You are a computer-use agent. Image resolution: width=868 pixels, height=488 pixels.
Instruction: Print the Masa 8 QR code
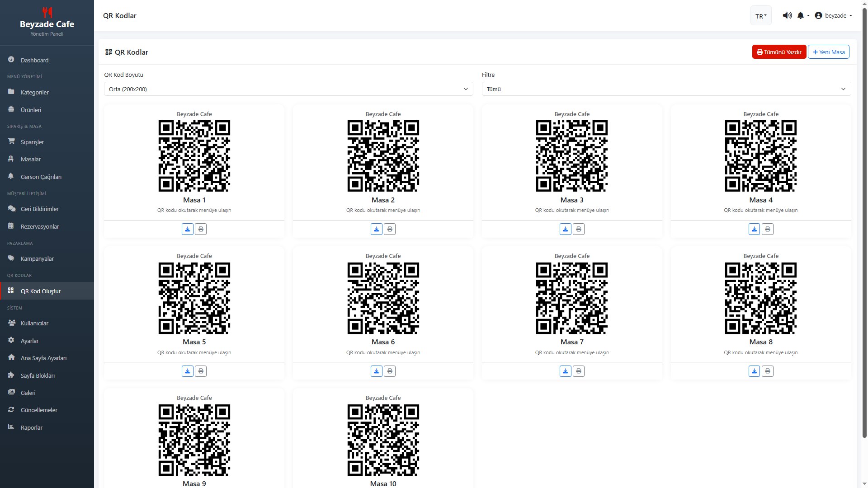tap(768, 371)
